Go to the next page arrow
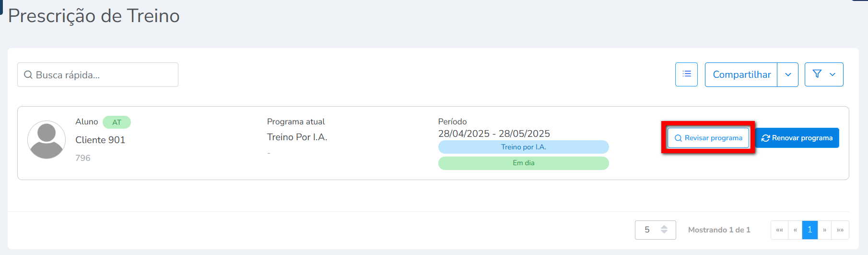This screenshot has height=255, width=868. (x=824, y=230)
